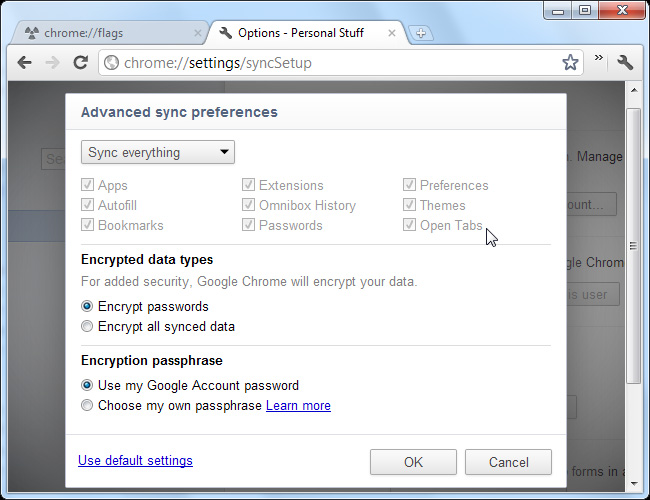Open the Sync everything dropdown
This screenshot has width=650, height=500.
pos(158,153)
